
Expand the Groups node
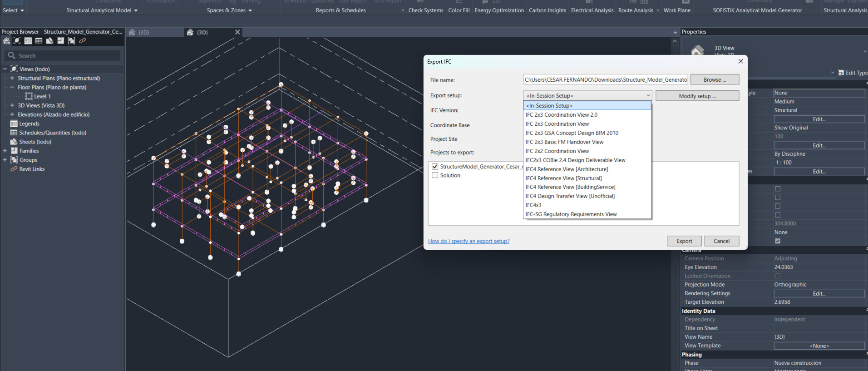pos(5,160)
